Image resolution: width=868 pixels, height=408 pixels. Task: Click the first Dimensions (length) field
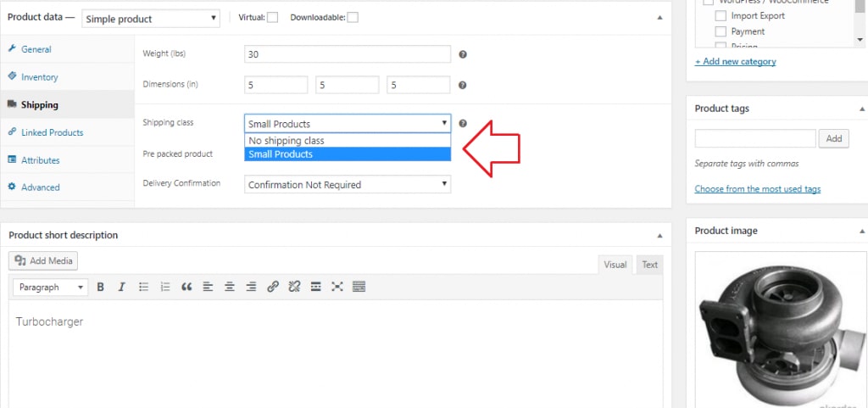[x=275, y=86]
